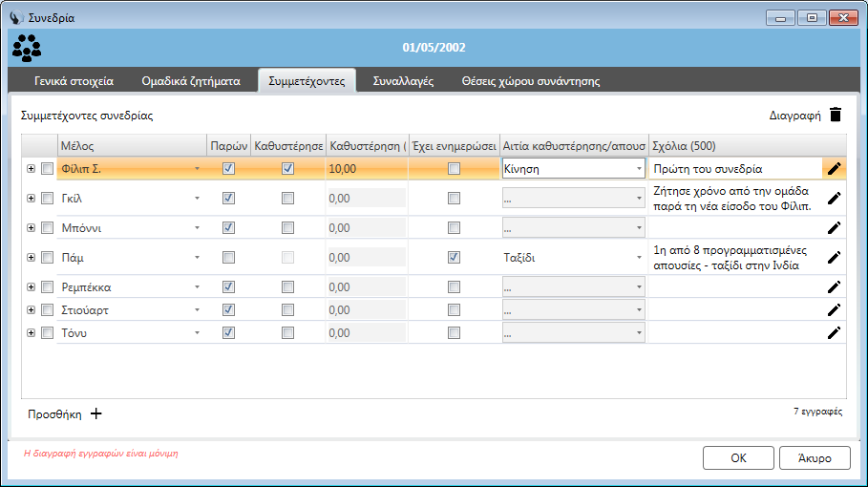Click Πάμ comment about ταξίδι στην Ινδία
This screenshot has width=868, height=487.
tap(735, 257)
